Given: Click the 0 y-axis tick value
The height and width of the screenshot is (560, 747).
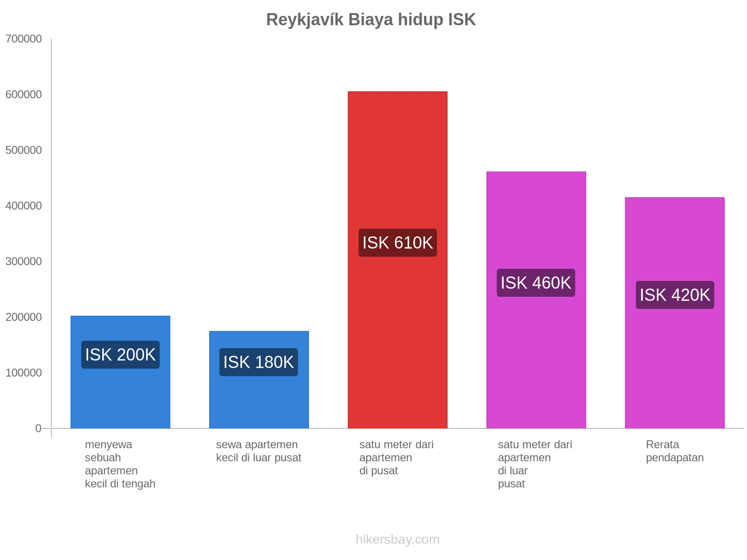Looking at the screenshot, I should coord(38,428).
